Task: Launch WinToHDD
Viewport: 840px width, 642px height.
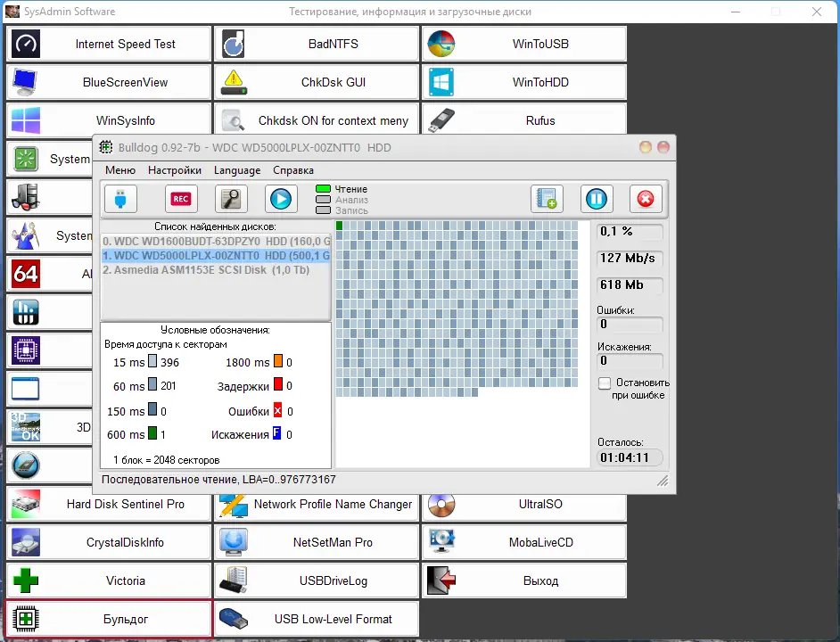Action: tap(524, 82)
